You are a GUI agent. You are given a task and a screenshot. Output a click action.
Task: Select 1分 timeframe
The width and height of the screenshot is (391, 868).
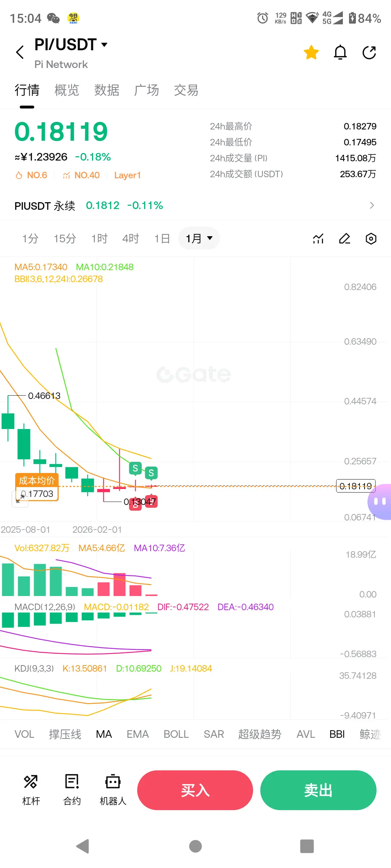[30, 238]
